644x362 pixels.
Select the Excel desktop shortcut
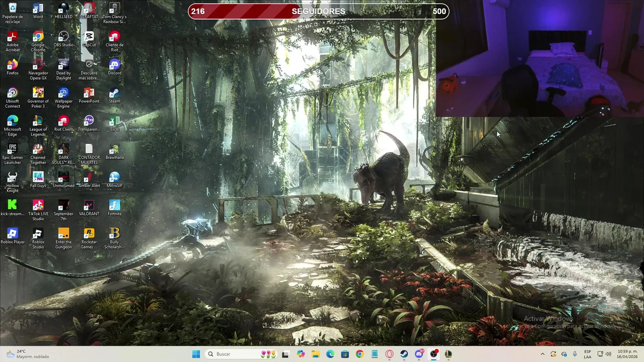click(114, 124)
